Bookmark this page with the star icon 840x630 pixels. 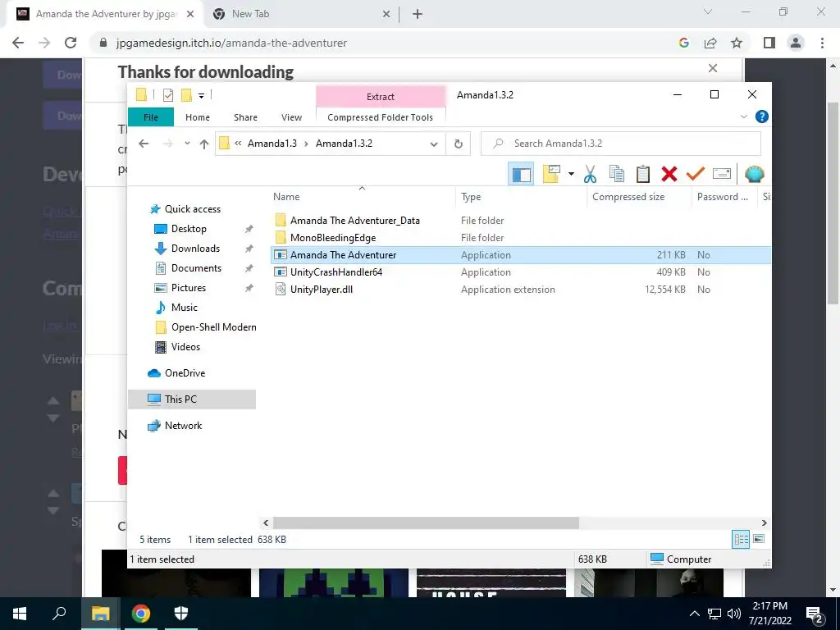(x=737, y=43)
